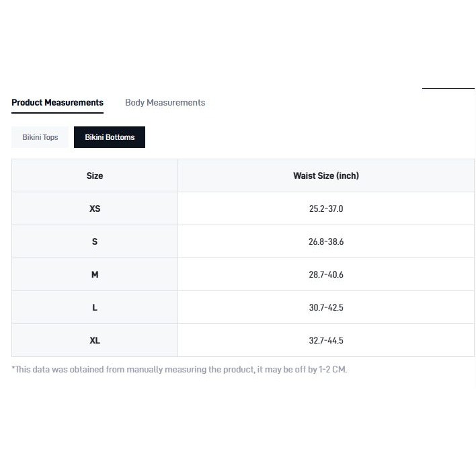The width and height of the screenshot is (476, 476).
Task: Click the manual measuring disclaimer note
Action: click(179, 370)
